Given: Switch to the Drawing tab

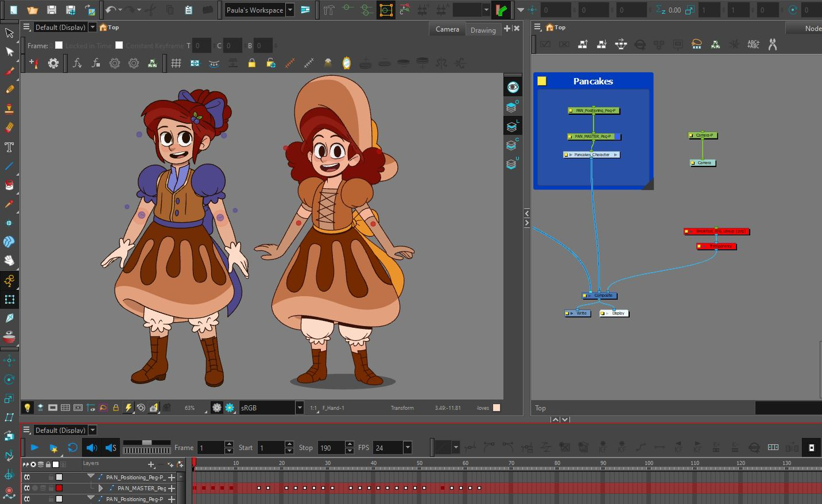Looking at the screenshot, I should pyautogui.click(x=483, y=30).
